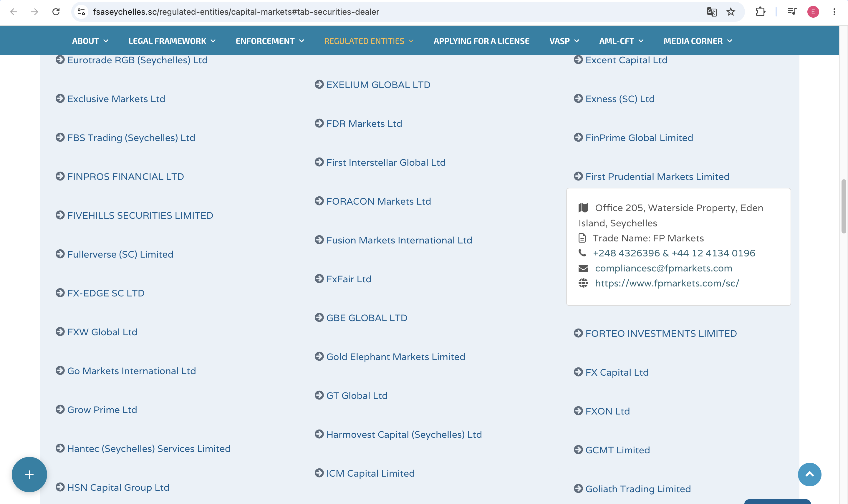This screenshot has width=848, height=504.
Task: Open APPLYING FOR A LICENSE page
Action: pos(481,41)
